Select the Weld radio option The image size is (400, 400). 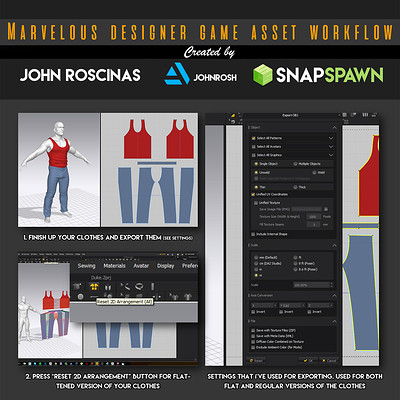click(x=314, y=173)
